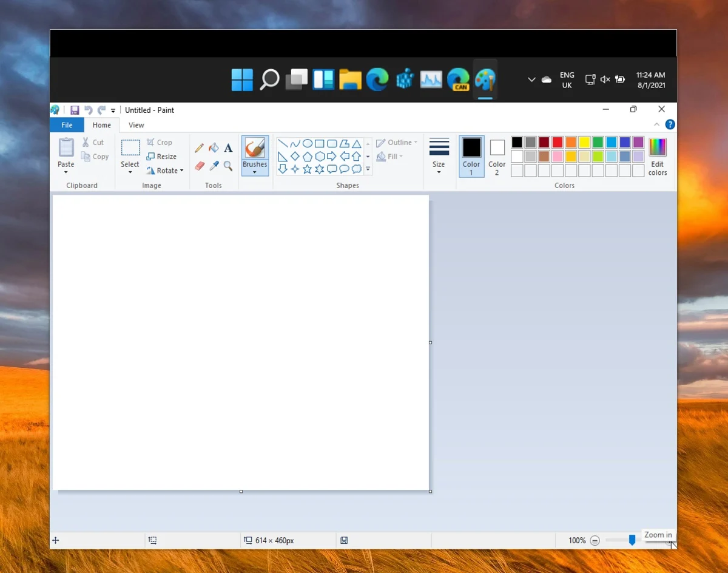Viewport: 728px width, 573px height.
Task: Open File Explorer from the taskbar
Action: pyautogui.click(x=350, y=80)
